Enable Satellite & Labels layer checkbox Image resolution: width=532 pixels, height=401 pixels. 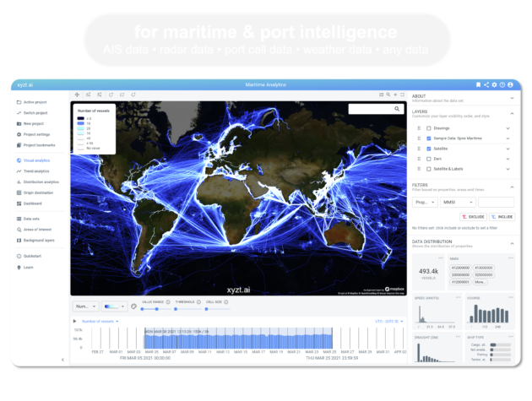[x=429, y=169]
